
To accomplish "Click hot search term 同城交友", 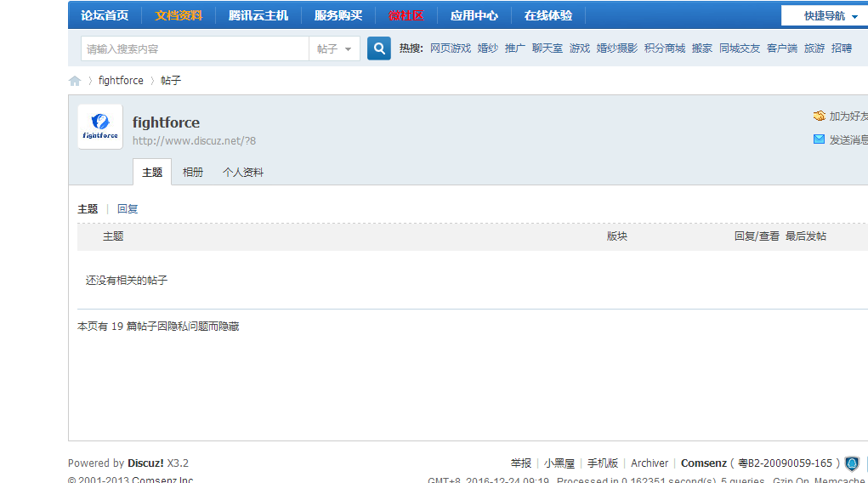I will coord(740,48).
